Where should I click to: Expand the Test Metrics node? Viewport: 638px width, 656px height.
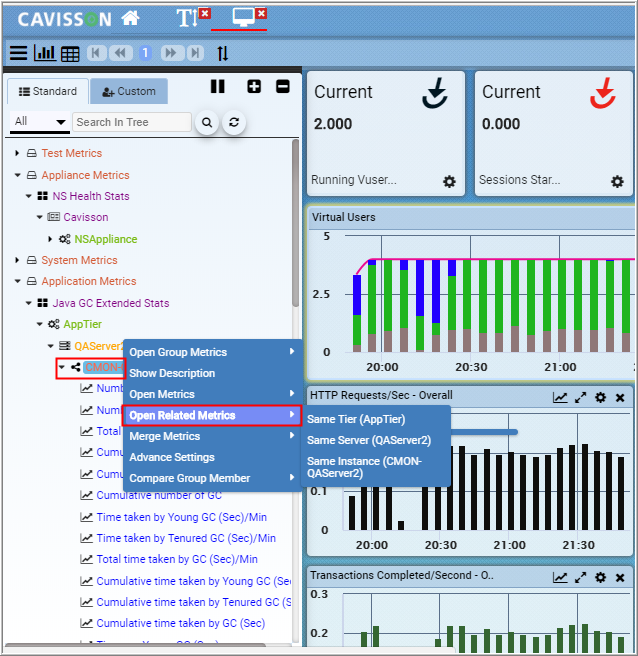(x=17, y=153)
